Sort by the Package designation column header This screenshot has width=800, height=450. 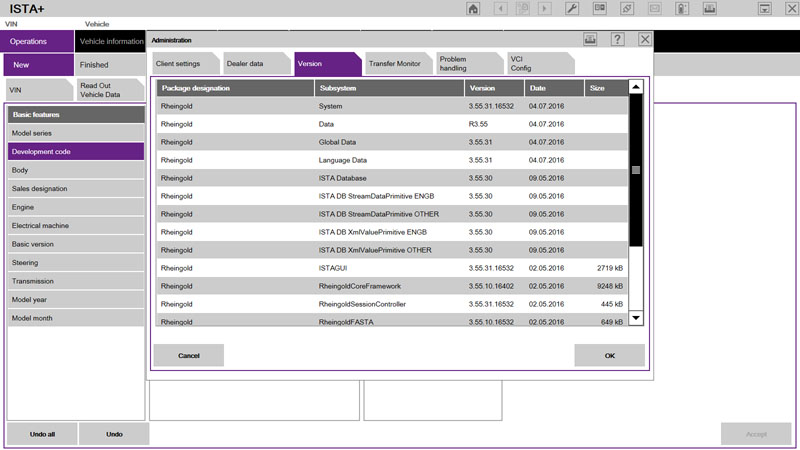pos(234,88)
